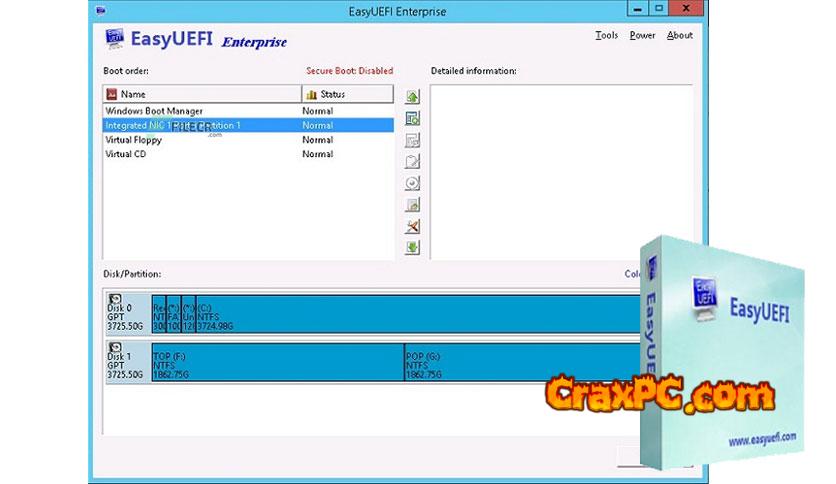Sort boot entries by Name column

tap(202, 94)
